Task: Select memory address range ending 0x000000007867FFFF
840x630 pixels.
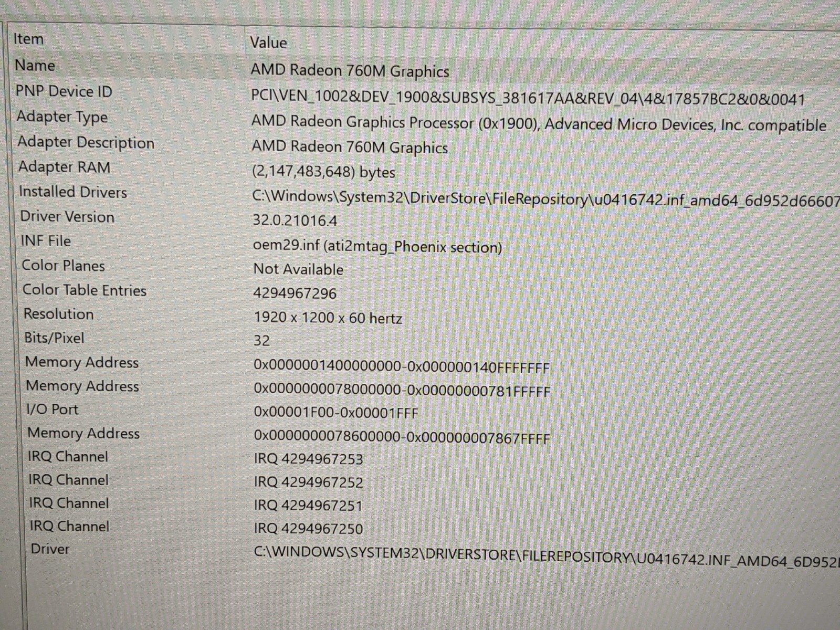Action: tap(402, 436)
